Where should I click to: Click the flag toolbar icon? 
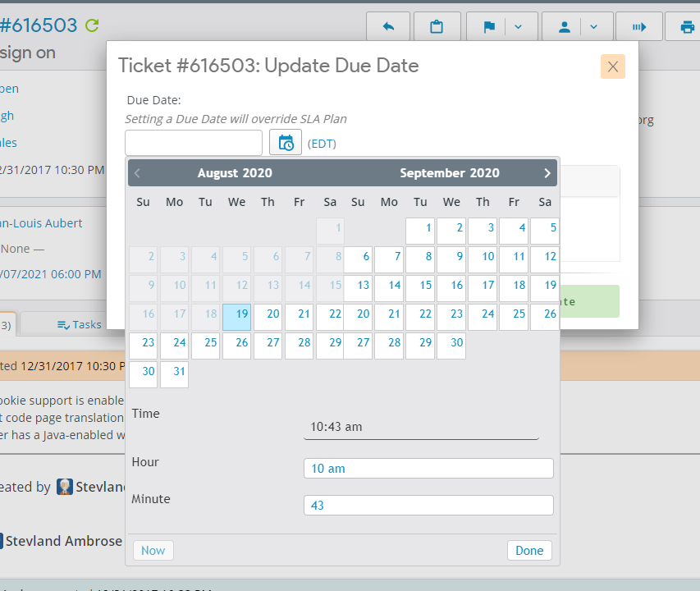[489, 27]
